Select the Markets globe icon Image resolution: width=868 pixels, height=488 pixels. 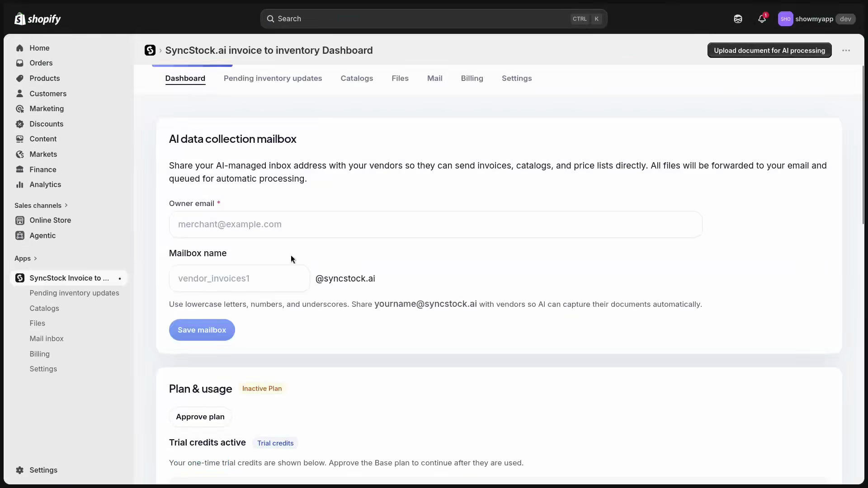(x=19, y=154)
